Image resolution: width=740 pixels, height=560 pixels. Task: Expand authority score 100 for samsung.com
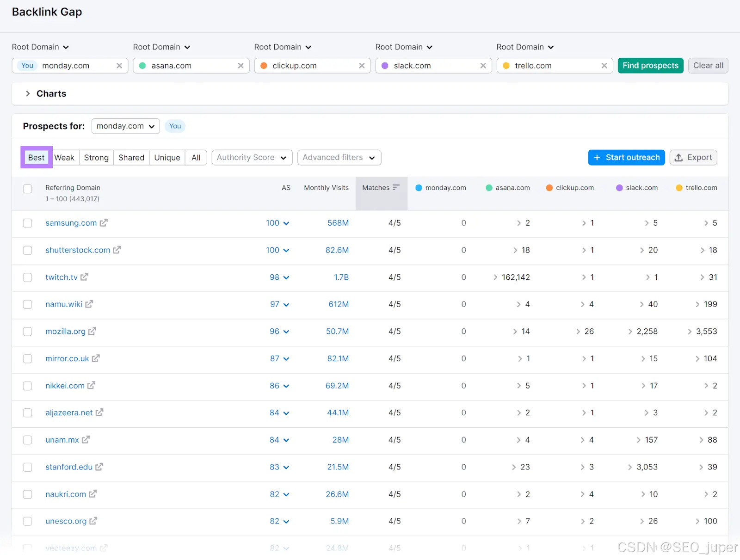pos(286,223)
